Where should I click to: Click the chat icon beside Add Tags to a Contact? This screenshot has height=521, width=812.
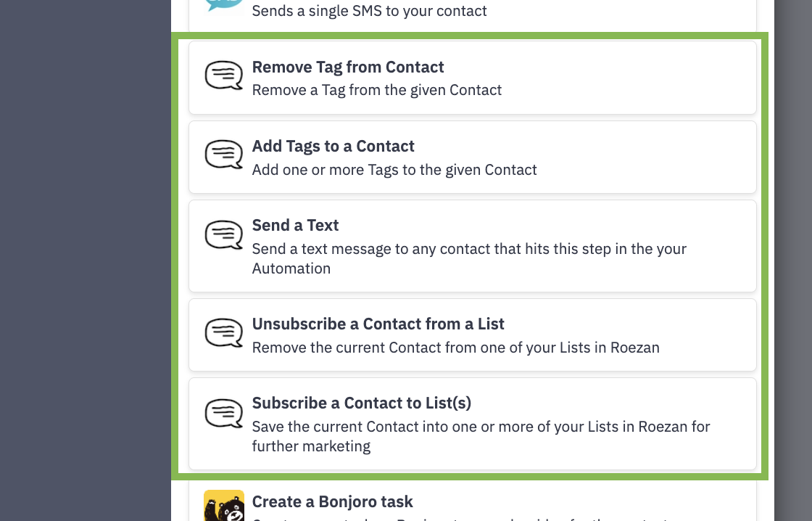223,155
